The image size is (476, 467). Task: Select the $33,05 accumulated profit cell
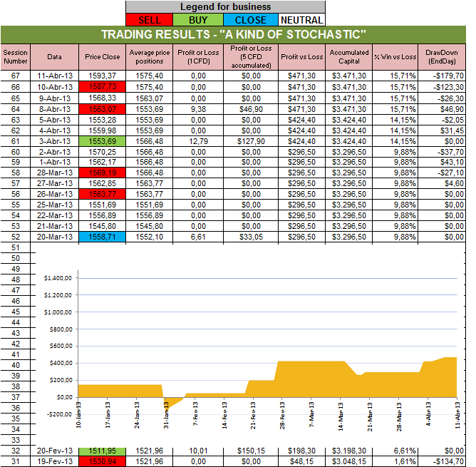251,237
